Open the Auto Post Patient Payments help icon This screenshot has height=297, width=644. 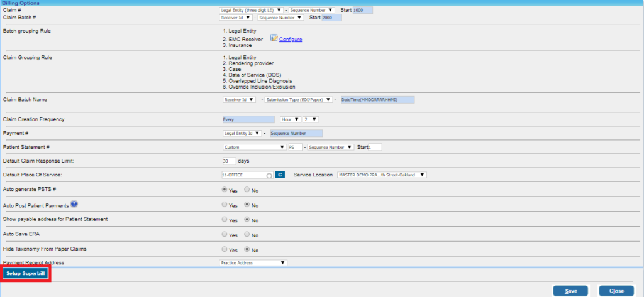[74, 204]
